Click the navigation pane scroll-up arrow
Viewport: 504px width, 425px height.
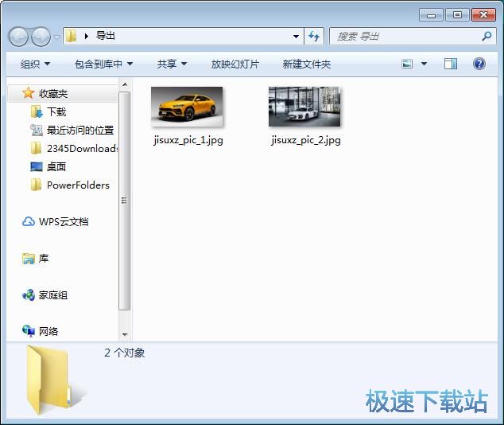click(125, 84)
